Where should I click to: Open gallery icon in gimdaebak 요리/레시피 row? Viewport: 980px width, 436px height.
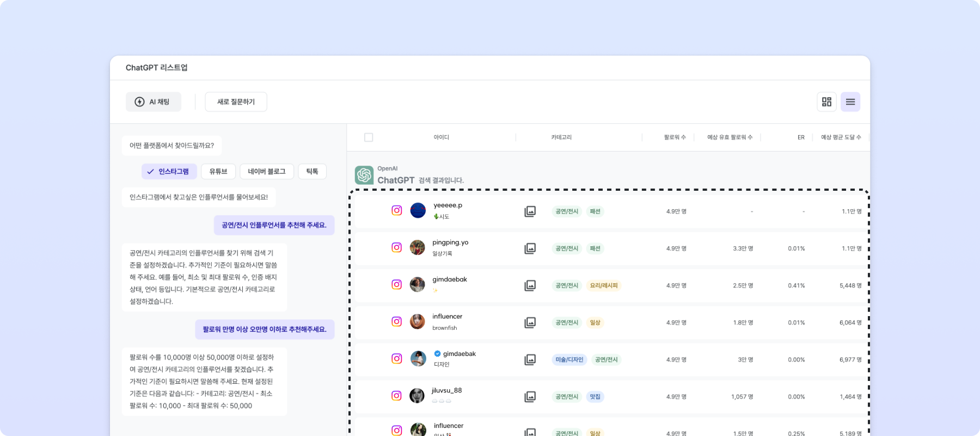click(x=530, y=286)
